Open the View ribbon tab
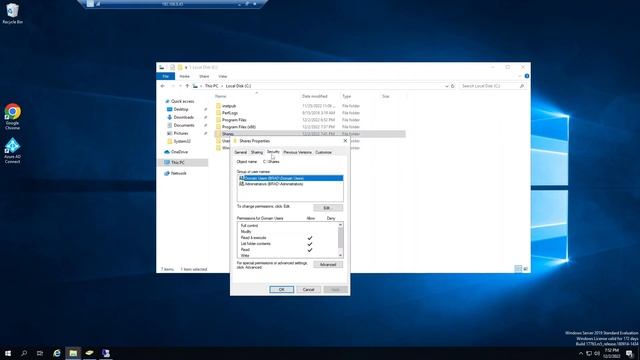This screenshot has width=640, height=360. point(222,76)
